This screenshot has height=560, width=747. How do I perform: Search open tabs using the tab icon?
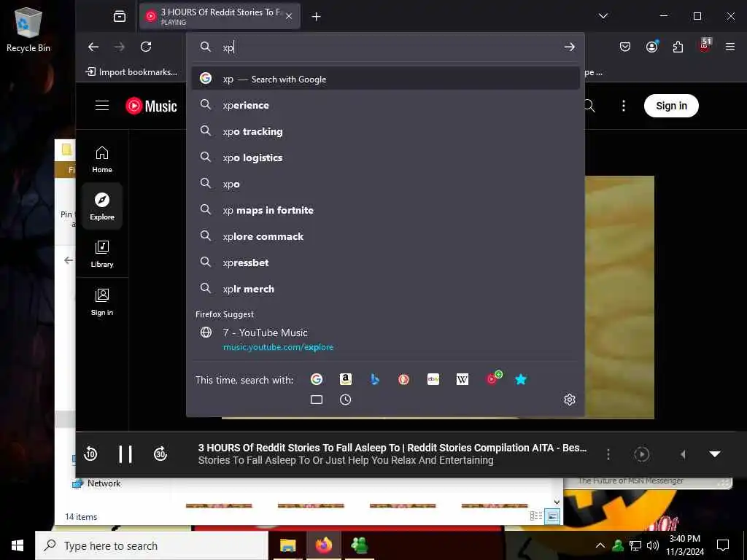click(317, 400)
